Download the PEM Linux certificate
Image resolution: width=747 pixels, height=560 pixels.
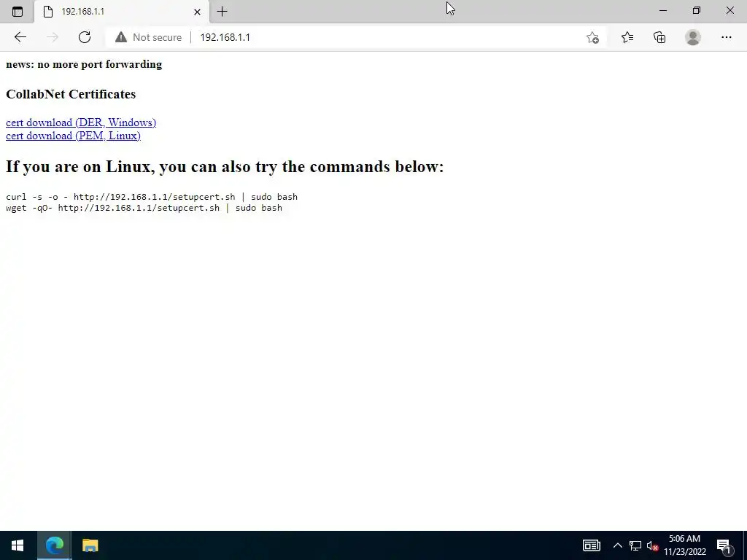point(74,136)
